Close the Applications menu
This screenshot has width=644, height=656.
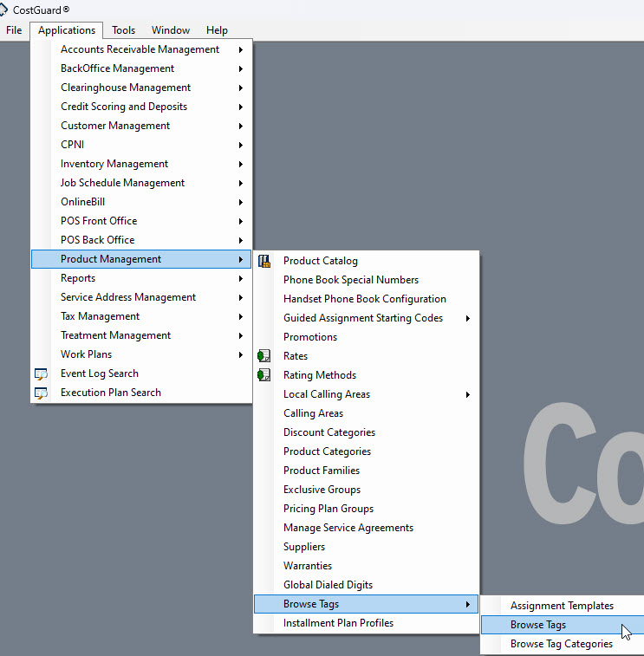[67, 30]
